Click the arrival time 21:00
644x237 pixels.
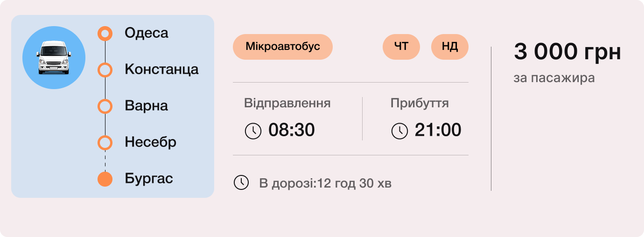click(438, 130)
